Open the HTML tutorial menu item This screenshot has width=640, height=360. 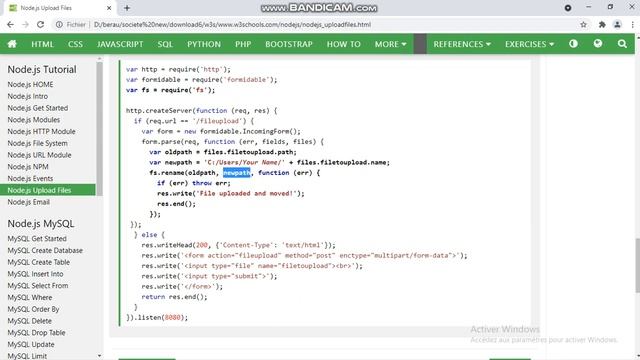[x=42, y=44]
